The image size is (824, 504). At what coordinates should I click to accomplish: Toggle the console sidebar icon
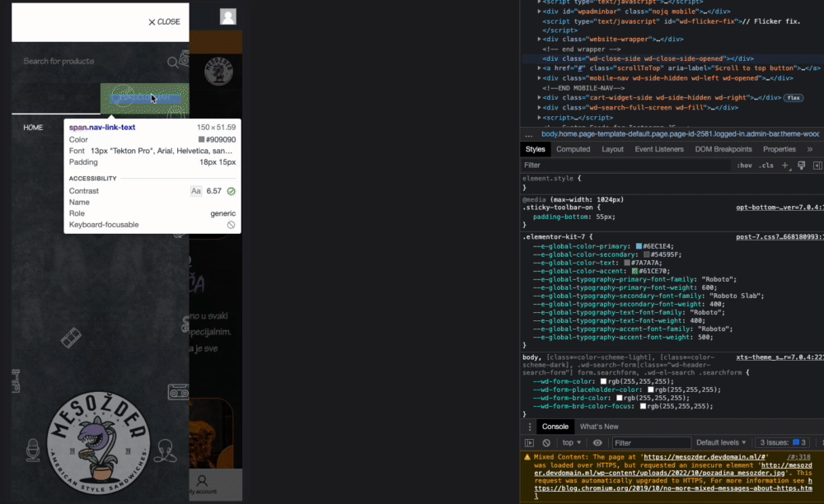(x=529, y=443)
